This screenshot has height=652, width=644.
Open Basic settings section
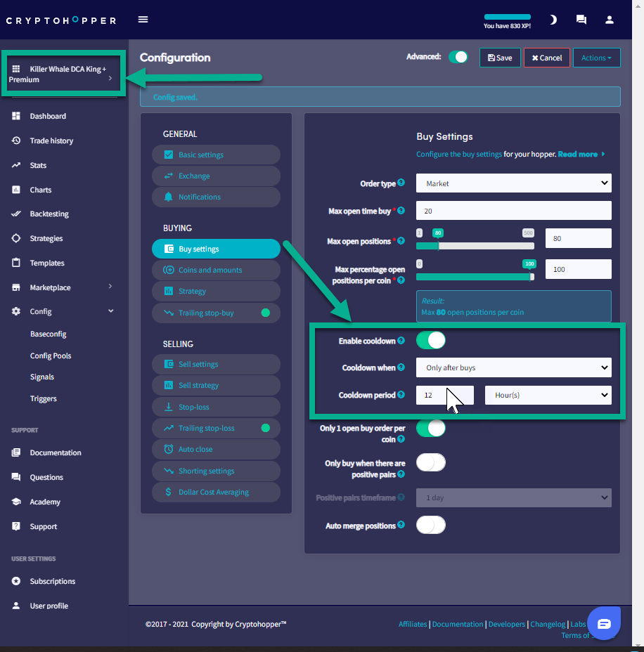[x=216, y=155]
